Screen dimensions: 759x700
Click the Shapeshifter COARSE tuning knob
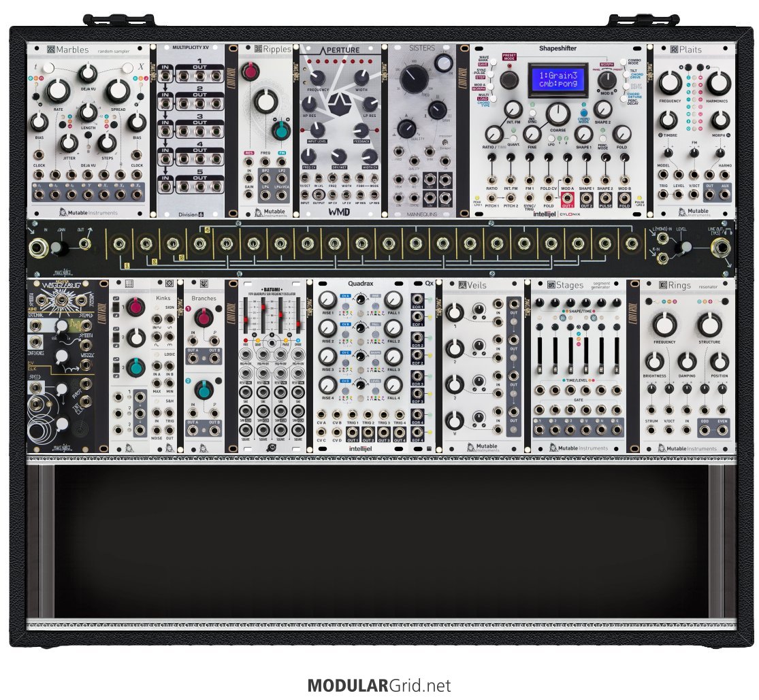(558, 113)
